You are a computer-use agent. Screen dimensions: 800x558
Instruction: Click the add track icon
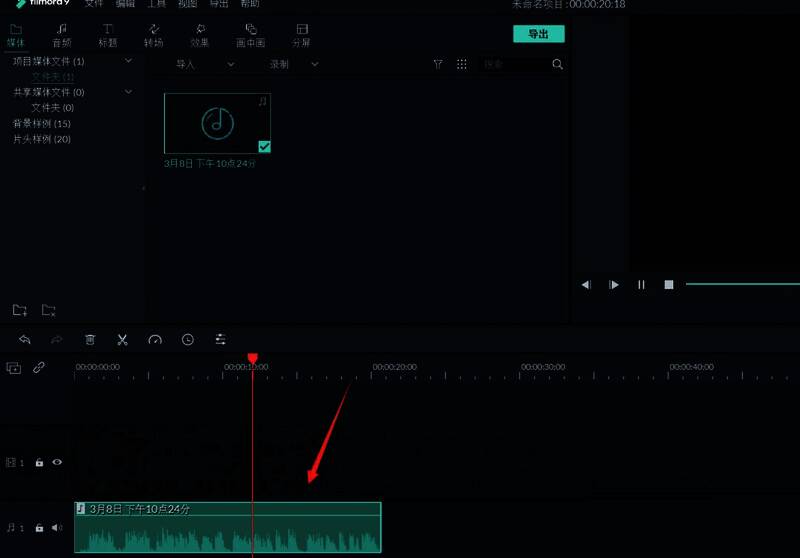click(x=14, y=368)
